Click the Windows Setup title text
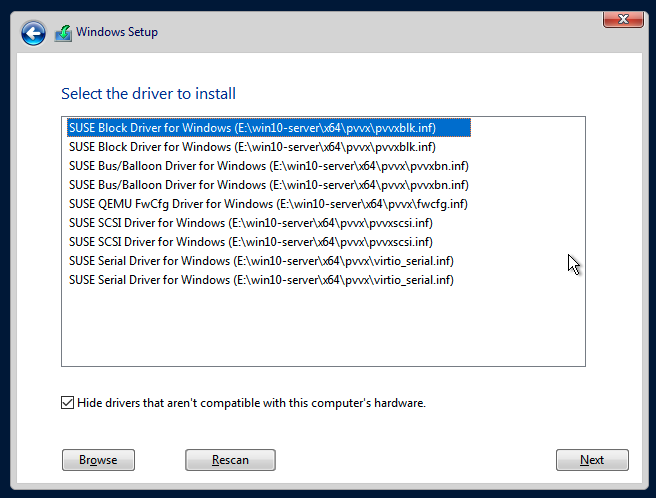 pyautogui.click(x=117, y=32)
